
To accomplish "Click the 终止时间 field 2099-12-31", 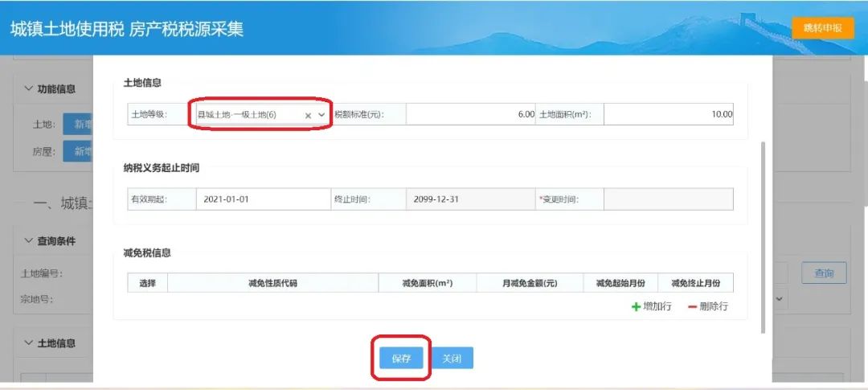I will 470,199.
